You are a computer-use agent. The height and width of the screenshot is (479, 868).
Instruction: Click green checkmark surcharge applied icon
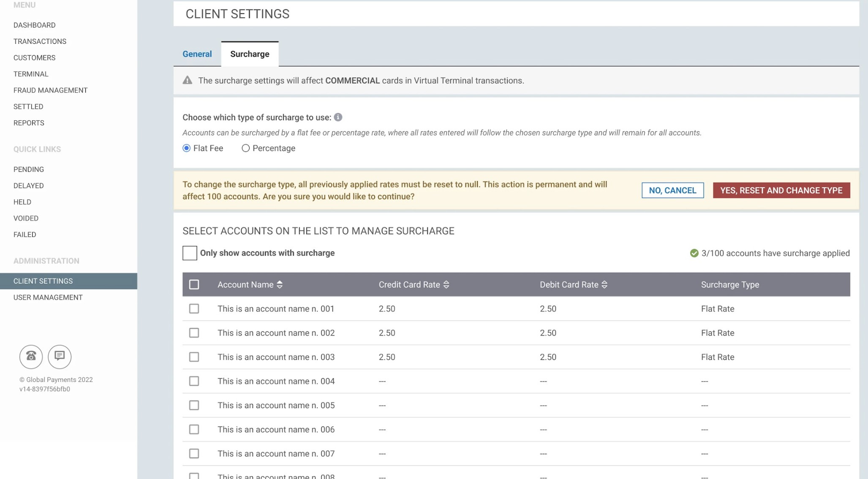(694, 253)
